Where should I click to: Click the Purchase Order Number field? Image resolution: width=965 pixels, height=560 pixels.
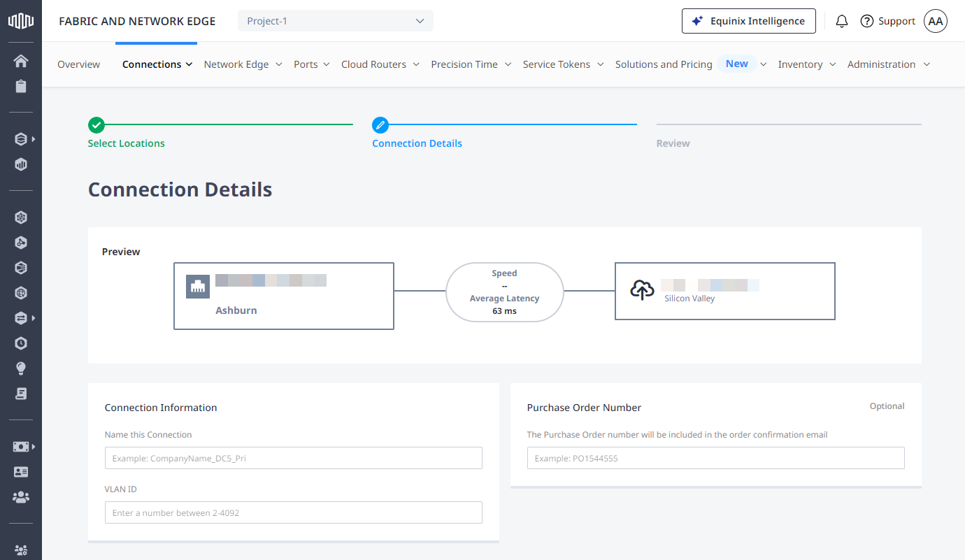coord(716,458)
